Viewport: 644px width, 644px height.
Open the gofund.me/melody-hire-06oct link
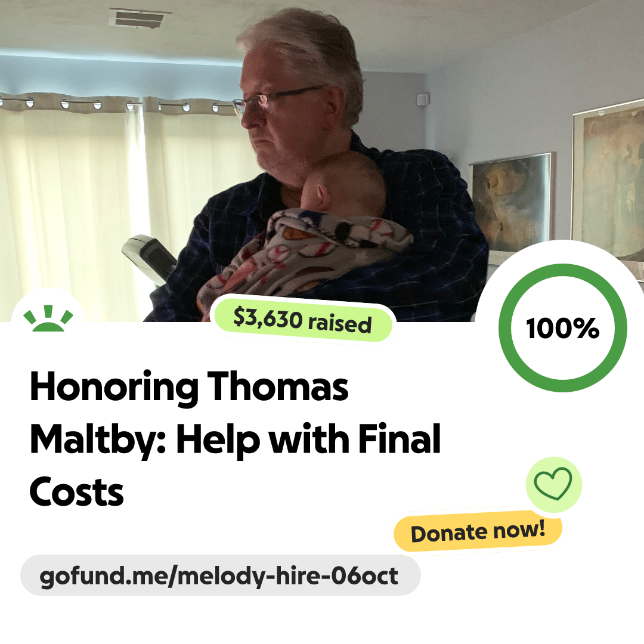220,575
